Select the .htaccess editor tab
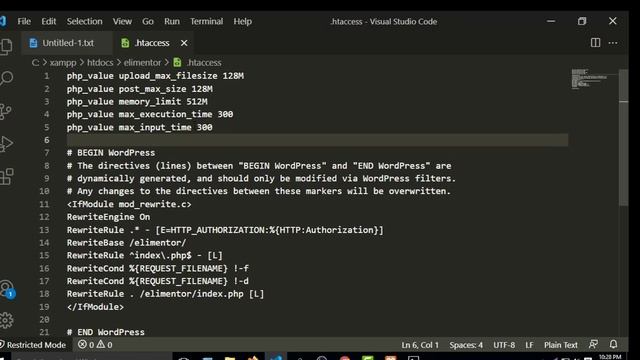Screen dimensions: 640x360 [x=153, y=43]
